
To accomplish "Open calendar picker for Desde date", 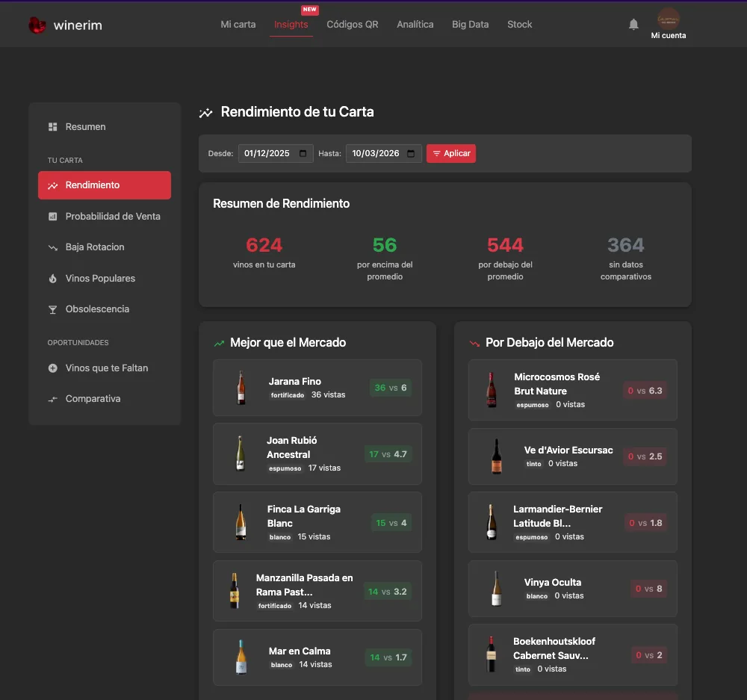I will coord(303,153).
